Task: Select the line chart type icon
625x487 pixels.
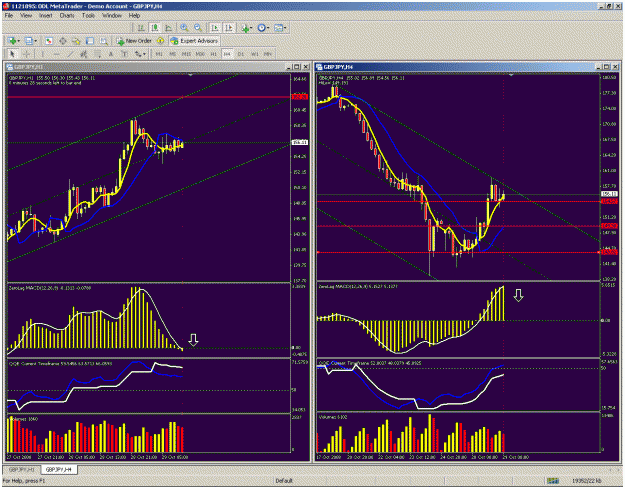Action: (x=168, y=28)
